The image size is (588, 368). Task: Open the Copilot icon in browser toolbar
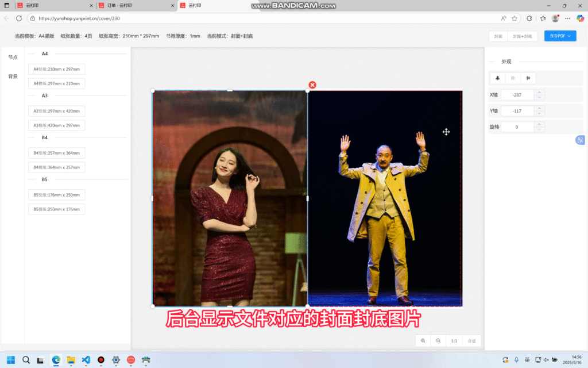[x=580, y=18]
